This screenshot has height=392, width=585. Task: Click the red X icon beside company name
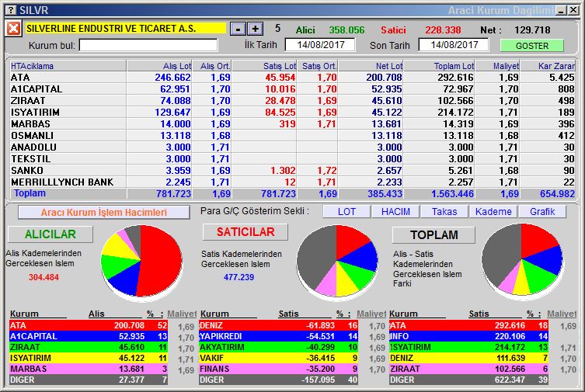click(x=13, y=29)
